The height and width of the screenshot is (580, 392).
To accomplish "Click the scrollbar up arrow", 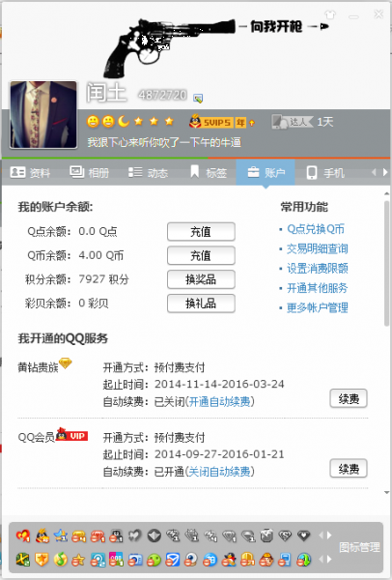I will point(387,193).
